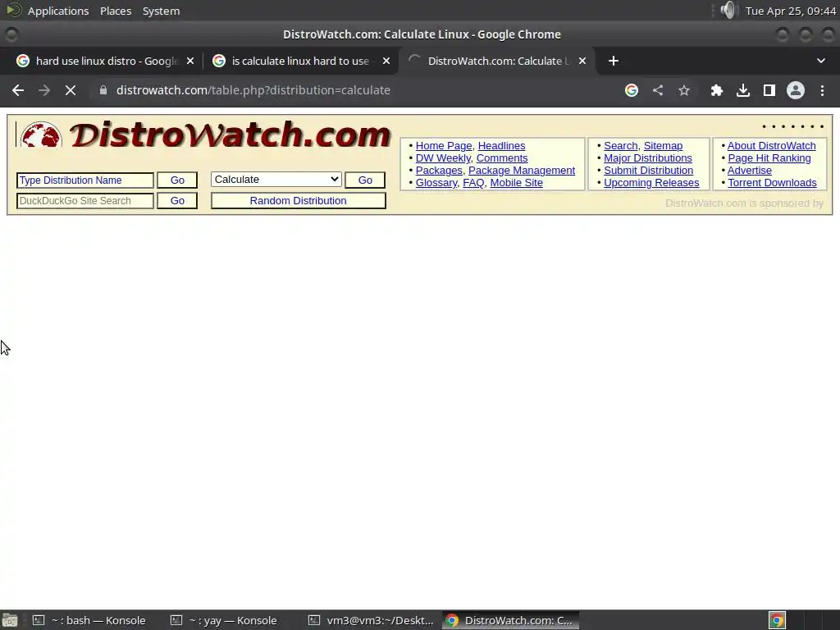Share this page via share icon
The width and height of the screenshot is (840, 630).
(658, 90)
